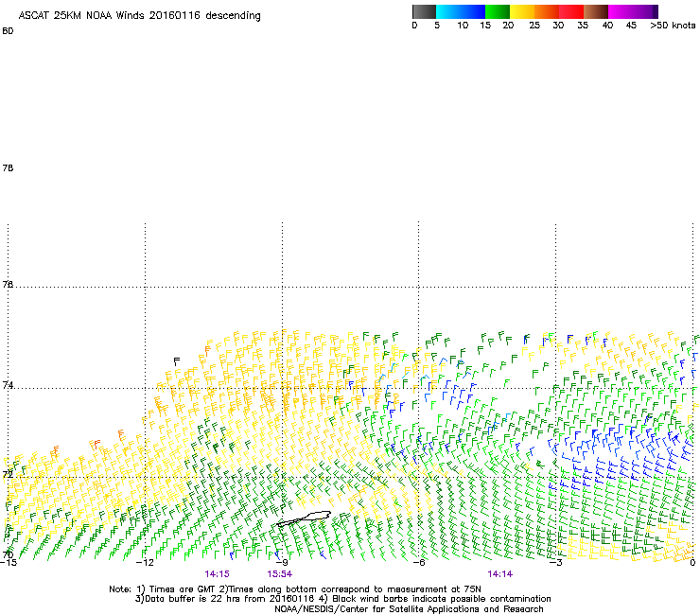Image resolution: width=700 pixels, height=615 pixels.
Task: Click the blue 5-15 knots gradient segment
Action: pyautogui.click(x=461, y=11)
